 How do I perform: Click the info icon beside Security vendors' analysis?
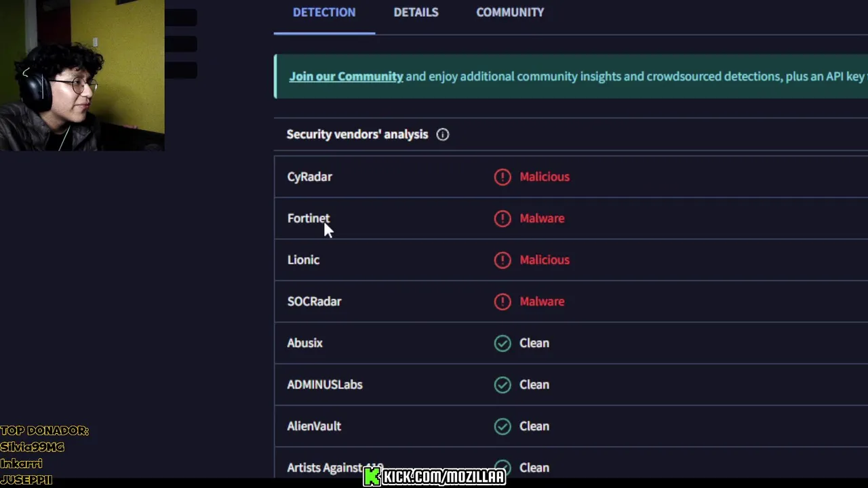coord(442,134)
